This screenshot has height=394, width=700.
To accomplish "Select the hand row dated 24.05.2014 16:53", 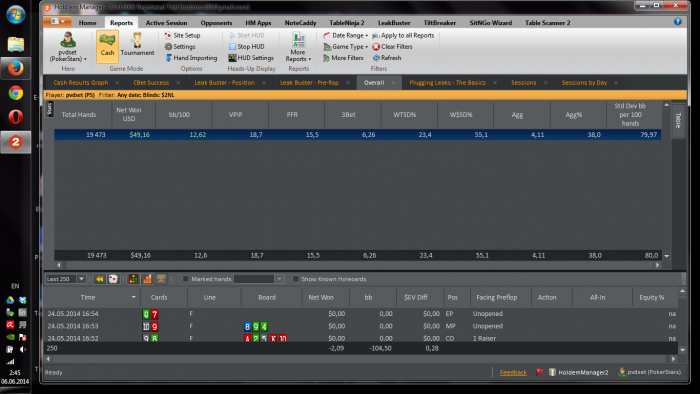I will pos(361,326).
